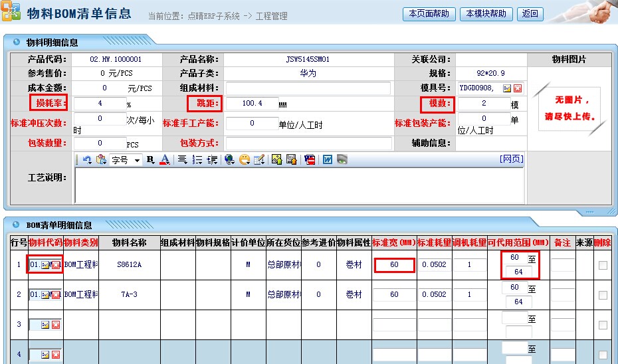Switch editor to [网页] view
This screenshot has width=618, height=364.
[511, 159]
